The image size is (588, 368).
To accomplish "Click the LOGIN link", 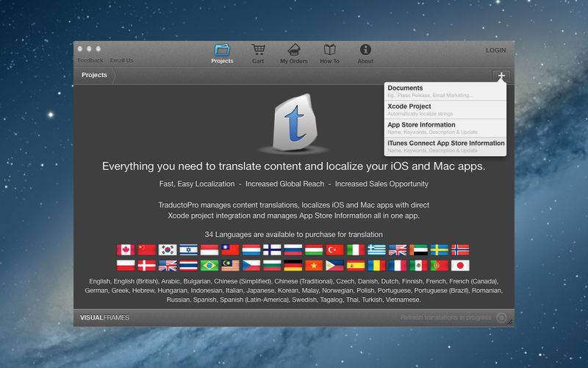I will (x=495, y=50).
